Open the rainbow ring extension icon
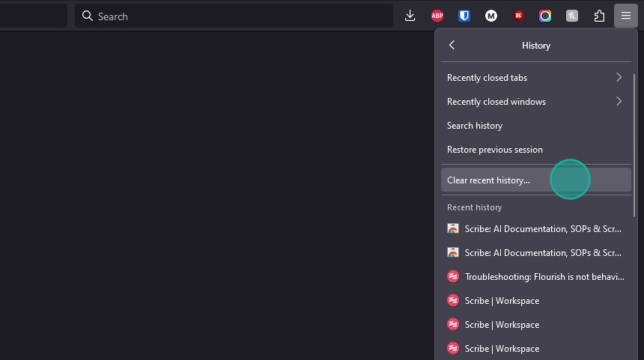 (545, 16)
